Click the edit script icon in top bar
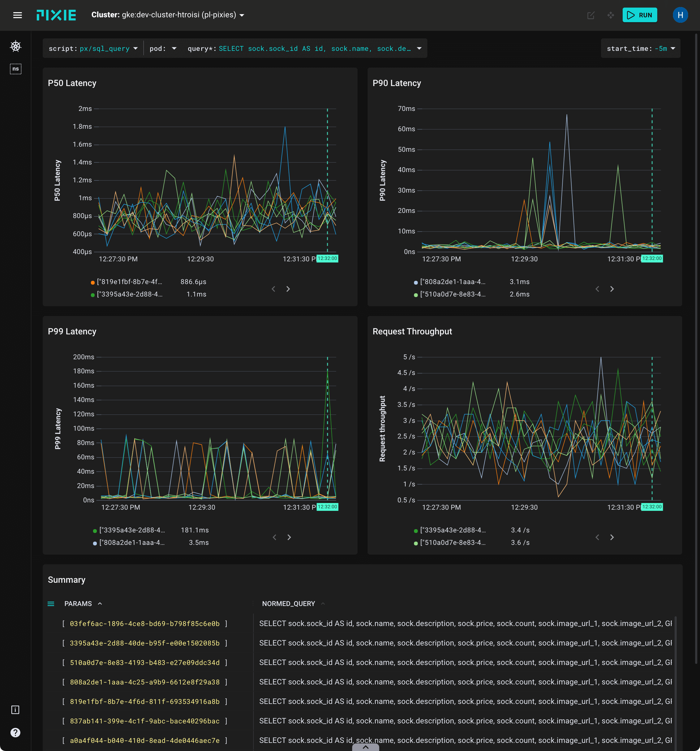Image resolution: width=700 pixels, height=751 pixels. 591,15
